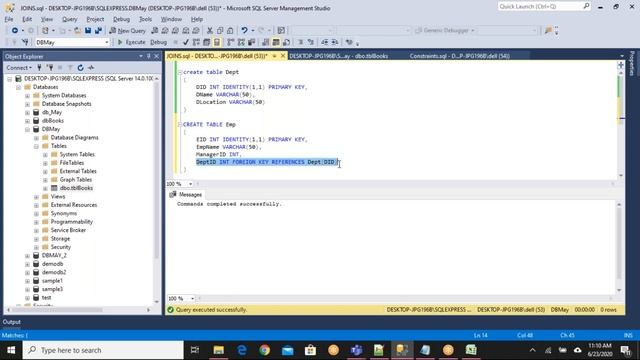Open the Tools menu
The width and height of the screenshot is (640, 360).
pos(145,19)
